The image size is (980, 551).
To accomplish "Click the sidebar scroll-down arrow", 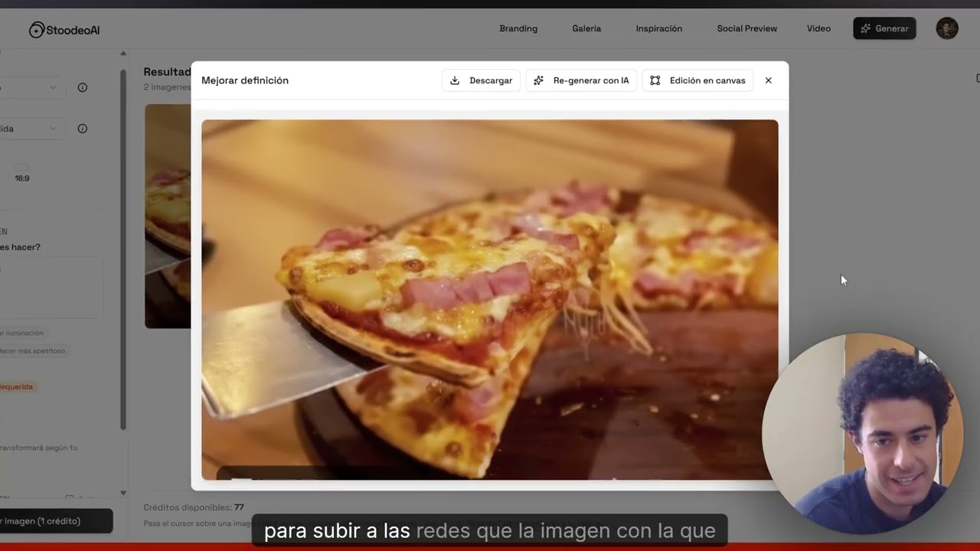I will pos(123,493).
